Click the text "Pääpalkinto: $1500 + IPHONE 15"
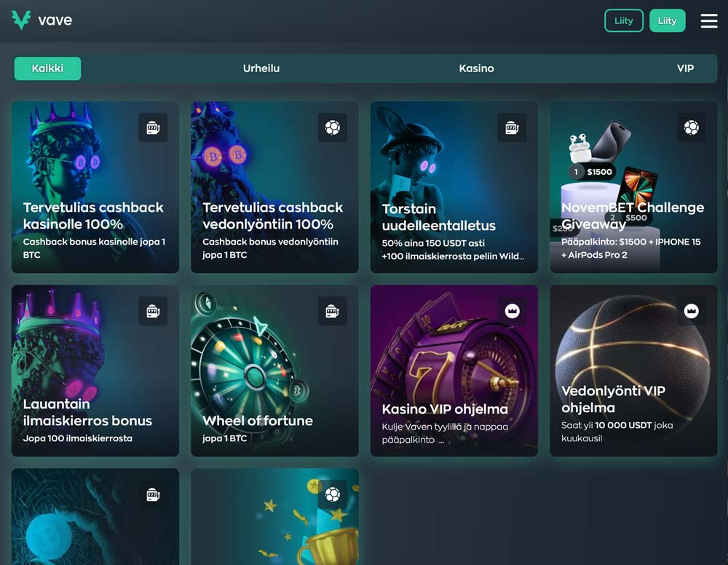The width and height of the screenshot is (728, 565). pos(631,242)
